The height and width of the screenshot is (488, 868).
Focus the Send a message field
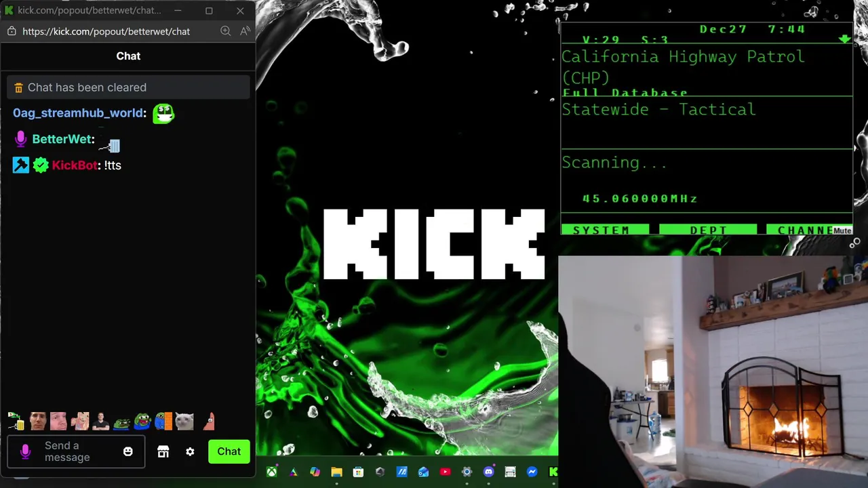pos(76,451)
